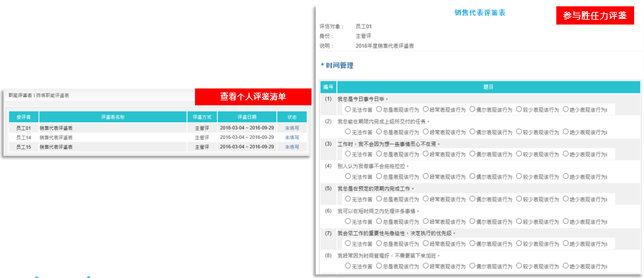Select 无法作答 for question (3)
644x278 pixels.
(x=348, y=154)
